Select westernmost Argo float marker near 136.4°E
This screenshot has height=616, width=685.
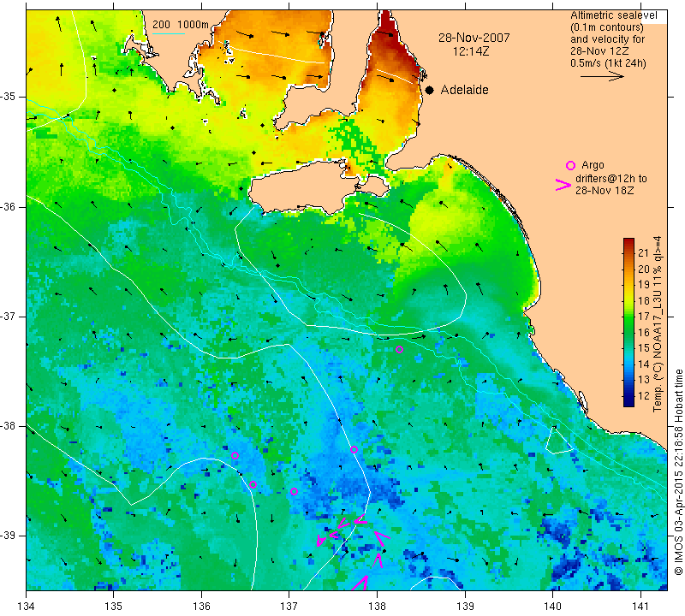pyautogui.click(x=235, y=455)
